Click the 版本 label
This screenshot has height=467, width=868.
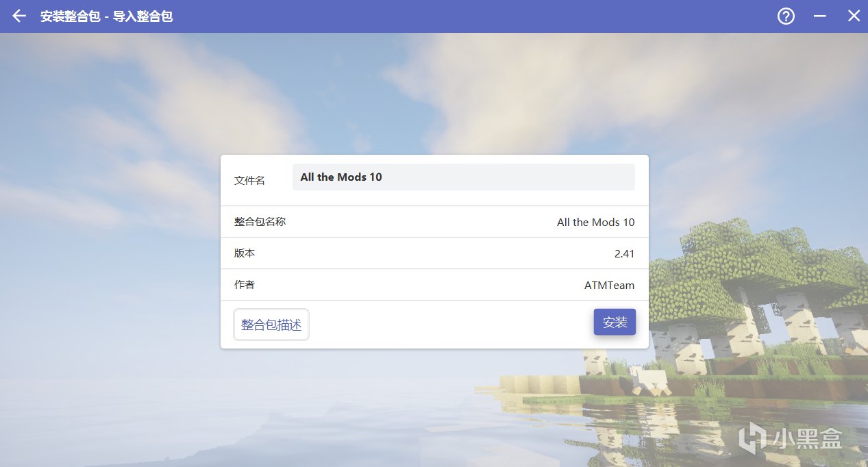(245, 253)
